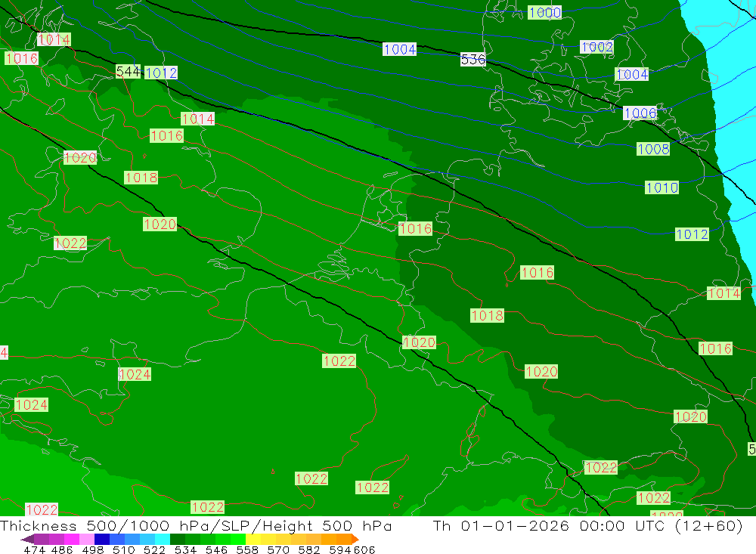Click the light pink legend swatch
Viewport: 756px width, 554px height.
pos(87,539)
